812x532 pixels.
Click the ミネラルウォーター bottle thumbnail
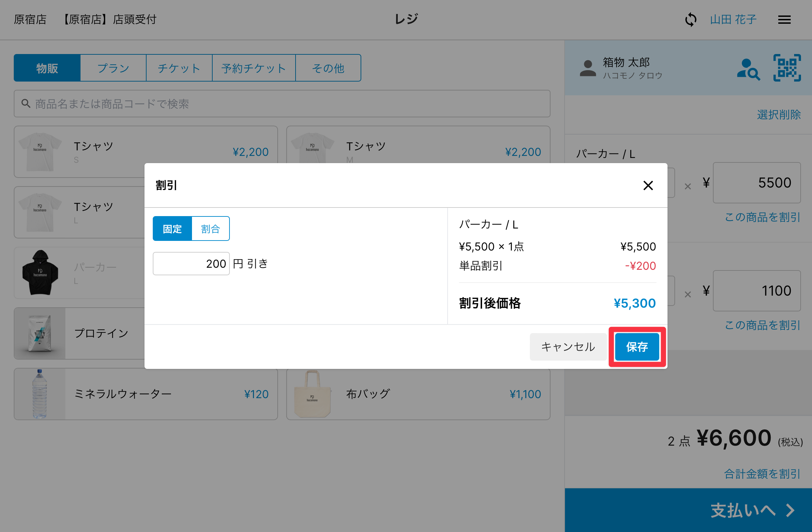[x=40, y=394]
